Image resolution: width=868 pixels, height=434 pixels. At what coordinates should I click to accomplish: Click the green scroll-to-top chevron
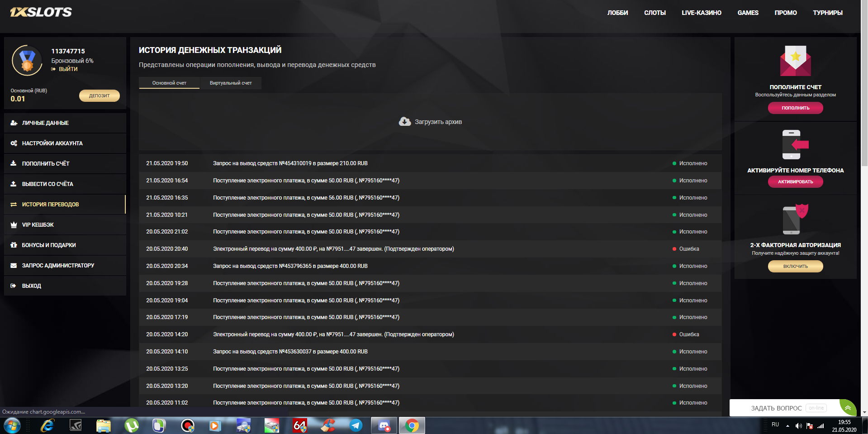(848, 408)
